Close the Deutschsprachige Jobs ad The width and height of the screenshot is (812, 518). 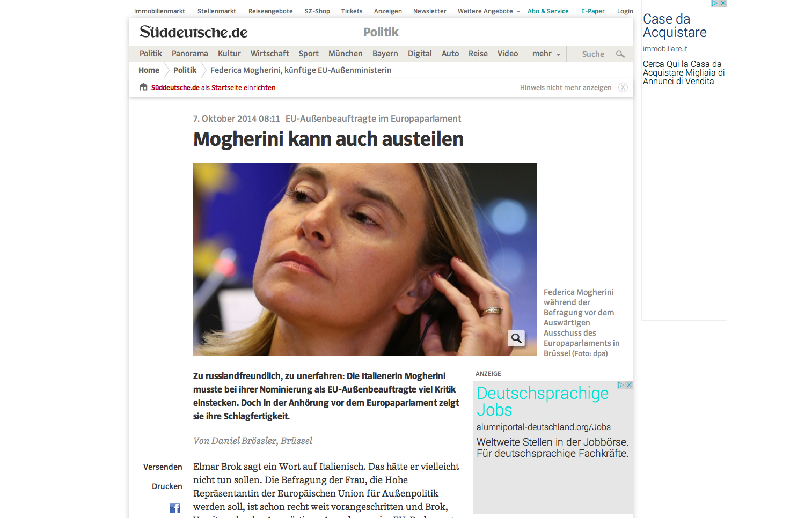(630, 385)
